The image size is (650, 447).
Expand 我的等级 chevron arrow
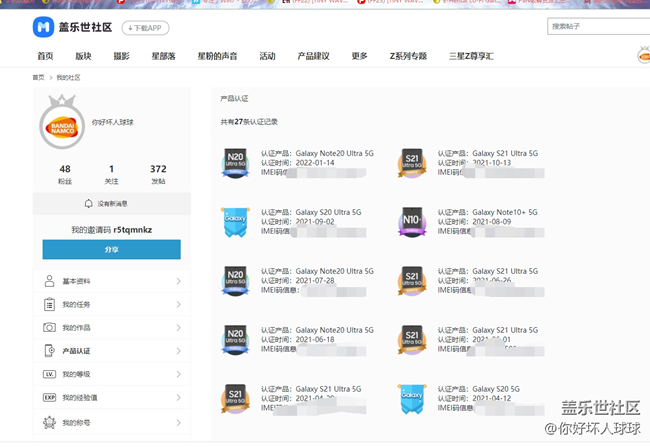pos(178,374)
